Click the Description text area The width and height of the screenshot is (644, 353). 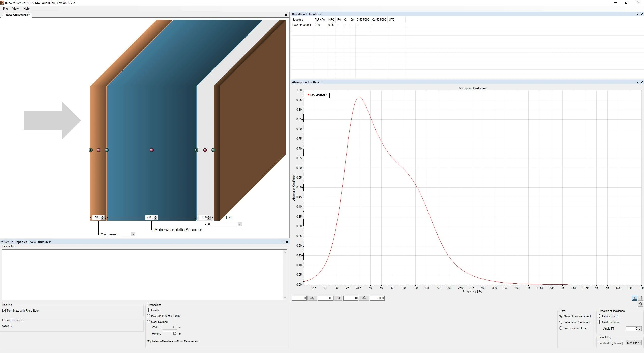(x=144, y=275)
